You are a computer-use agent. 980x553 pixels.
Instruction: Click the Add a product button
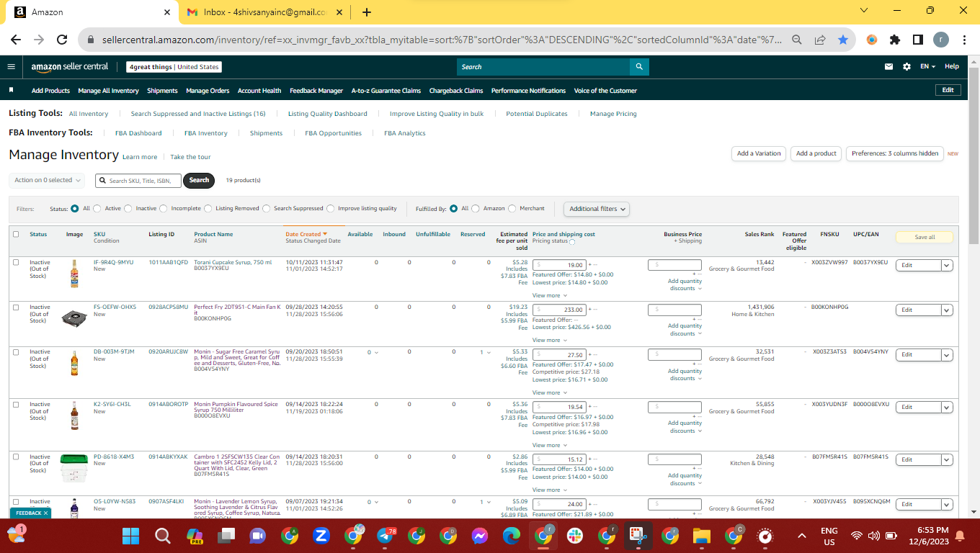pyautogui.click(x=816, y=153)
